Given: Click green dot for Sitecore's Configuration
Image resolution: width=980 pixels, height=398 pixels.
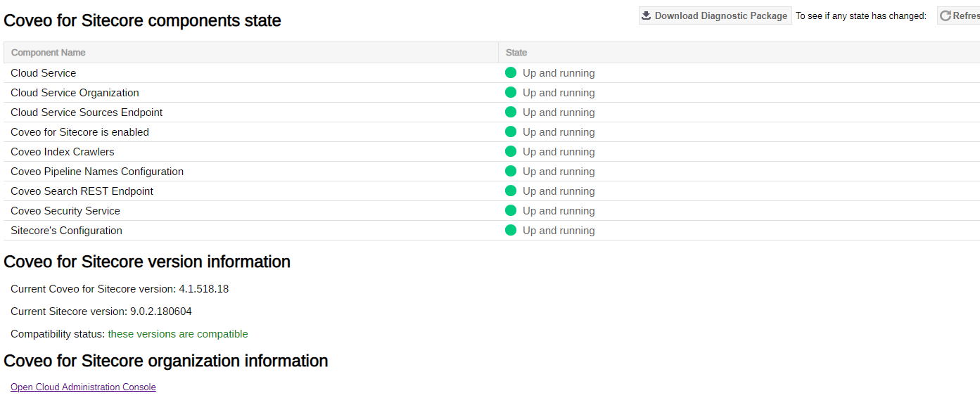Looking at the screenshot, I should (x=511, y=230).
